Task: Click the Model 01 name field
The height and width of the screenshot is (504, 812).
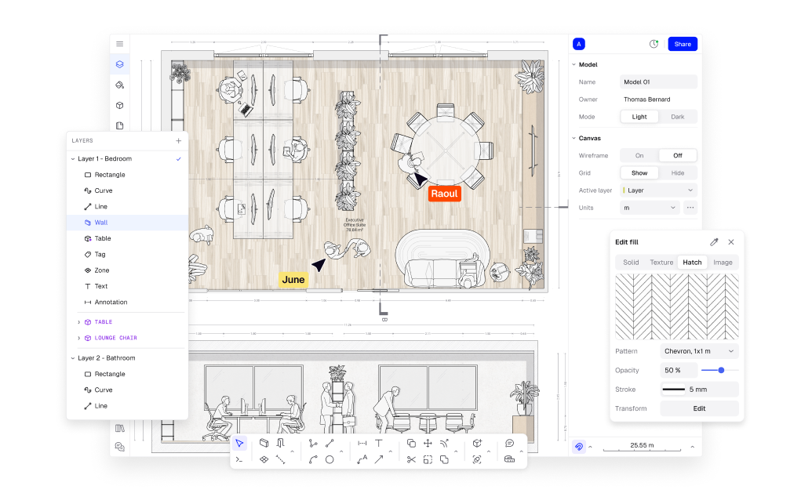Action: (x=658, y=82)
